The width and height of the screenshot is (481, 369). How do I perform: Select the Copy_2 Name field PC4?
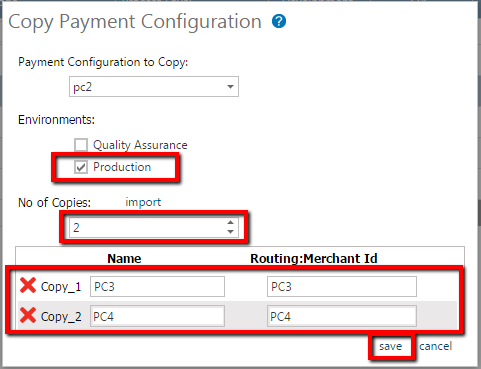tap(157, 316)
